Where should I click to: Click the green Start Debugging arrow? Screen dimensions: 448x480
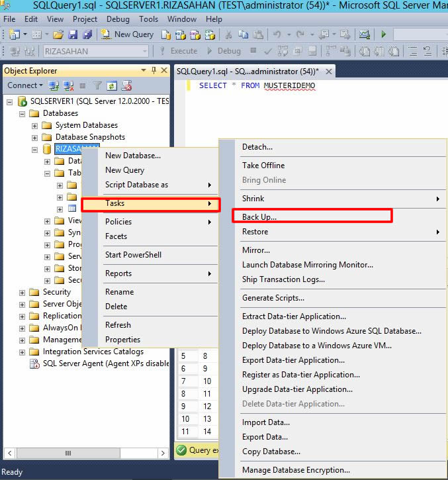coord(384,34)
